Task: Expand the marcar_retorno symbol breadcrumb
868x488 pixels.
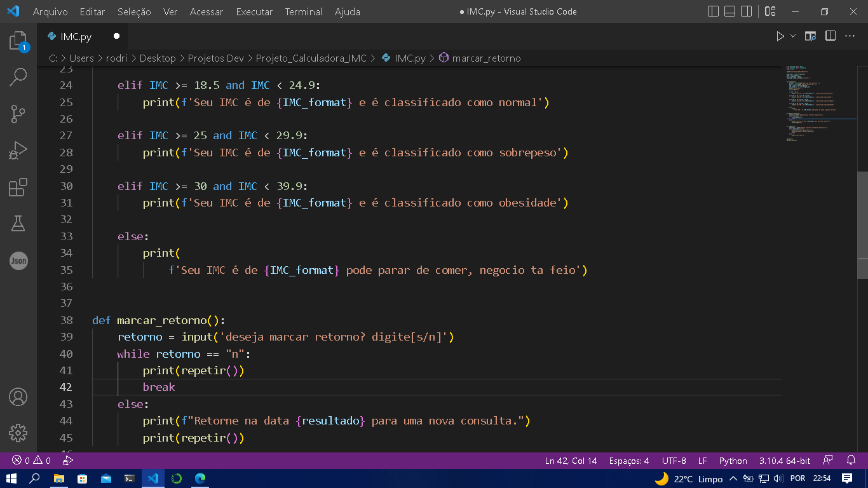Action: 480,58
